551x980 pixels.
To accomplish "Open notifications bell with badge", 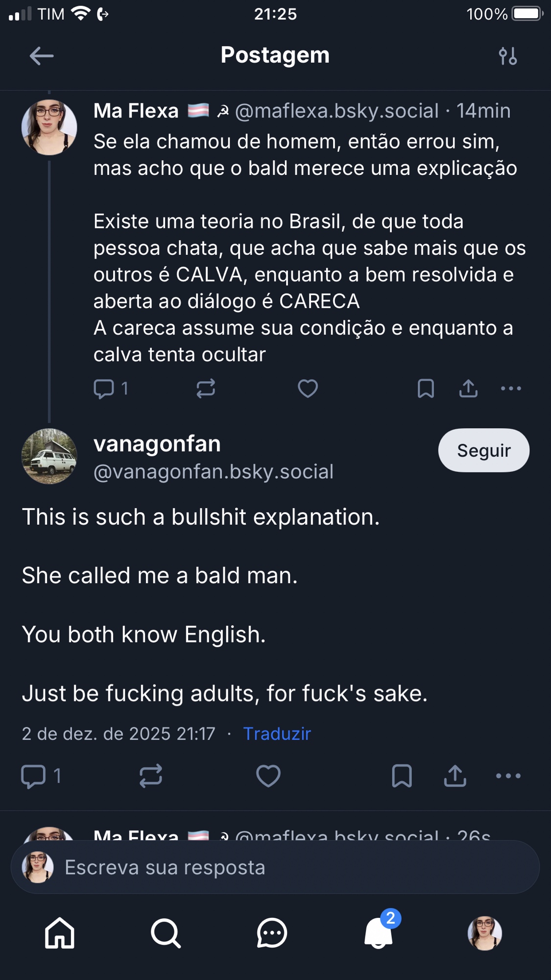I will point(379,933).
